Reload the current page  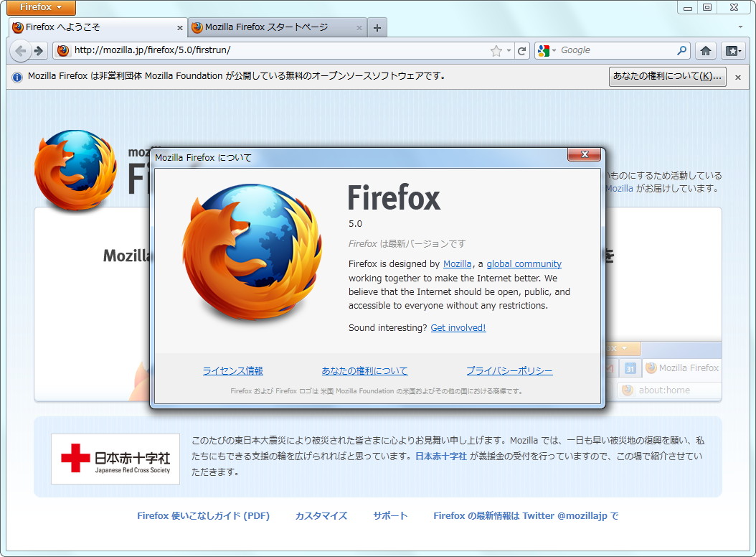point(523,50)
